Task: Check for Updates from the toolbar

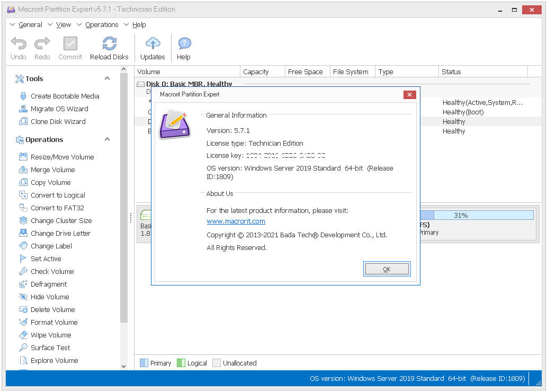Action: pyautogui.click(x=153, y=44)
